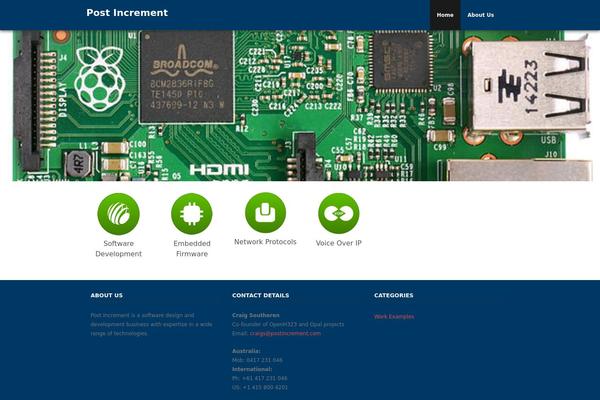This screenshot has height=400, width=600.
Task: Click the Mob: 0417 231 046 text
Action: tap(257, 360)
